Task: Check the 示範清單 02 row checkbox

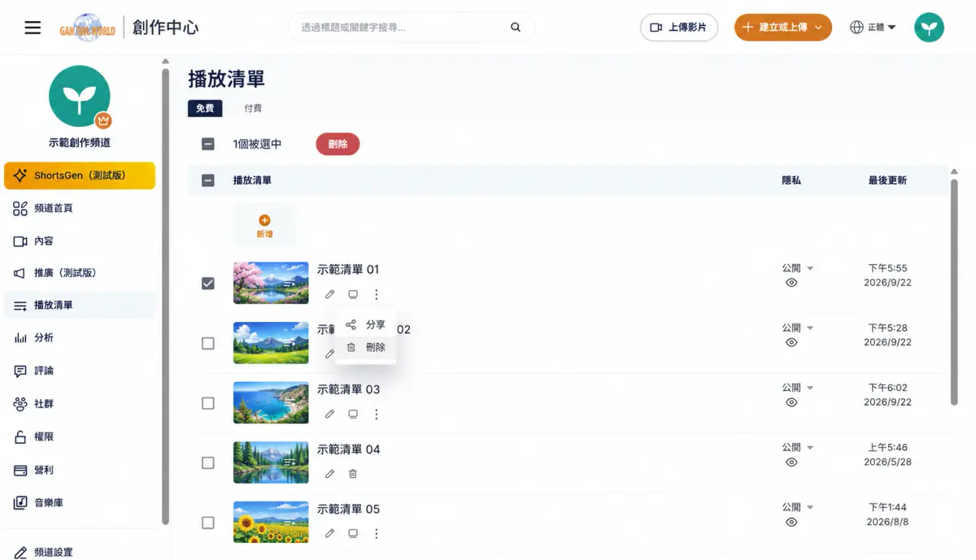Action: tap(207, 344)
